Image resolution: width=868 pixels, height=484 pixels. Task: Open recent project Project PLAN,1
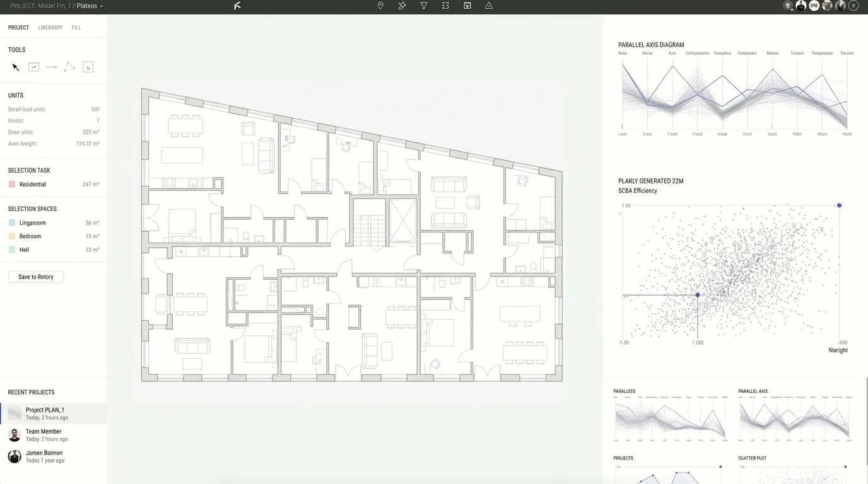54,413
